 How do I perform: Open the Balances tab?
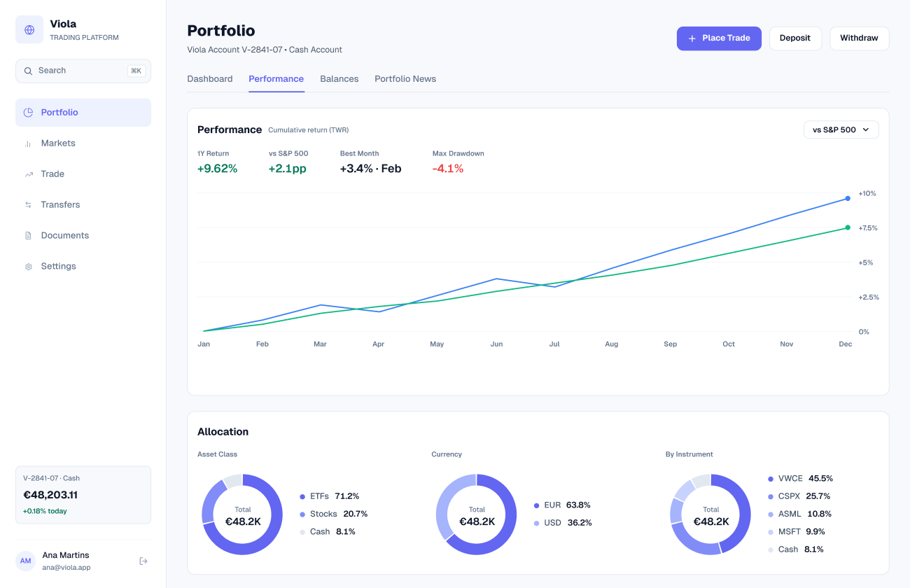339,78
